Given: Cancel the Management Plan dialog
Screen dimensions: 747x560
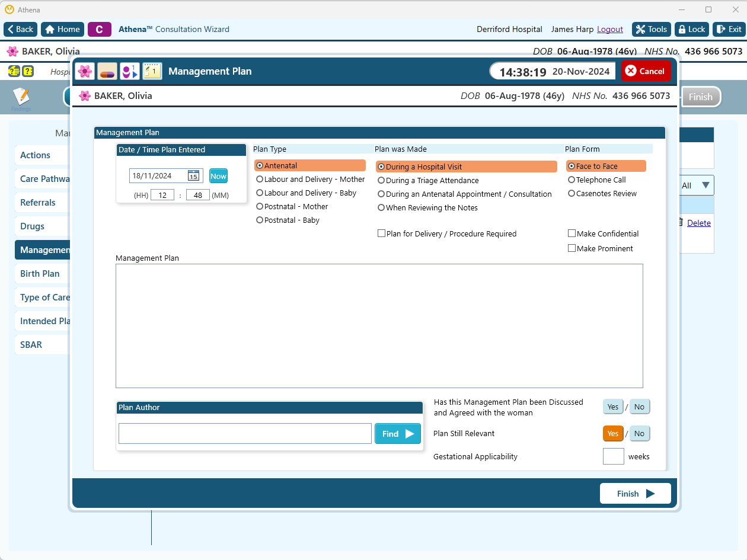Looking at the screenshot, I should tap(646, 71).
